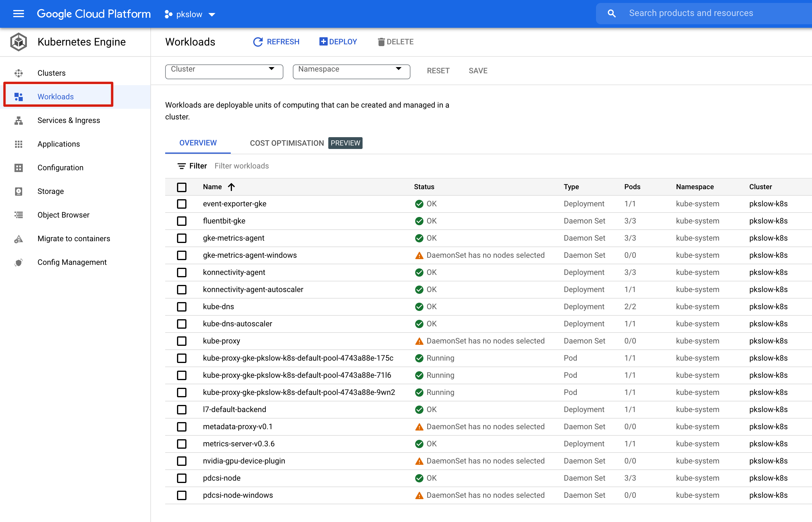Click the search magnifier icon
This screenshot has height=522, width=812.
(x=611, y=14)
